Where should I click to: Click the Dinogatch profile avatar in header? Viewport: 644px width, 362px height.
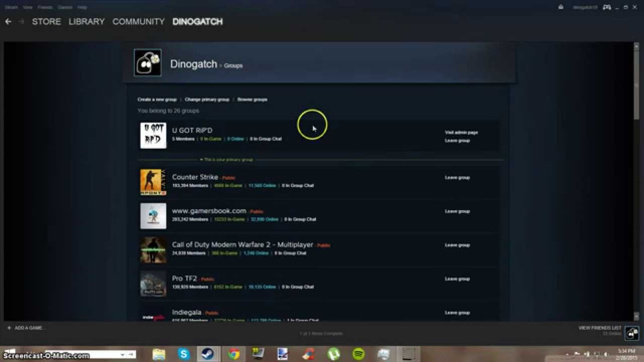pos(148,63)
